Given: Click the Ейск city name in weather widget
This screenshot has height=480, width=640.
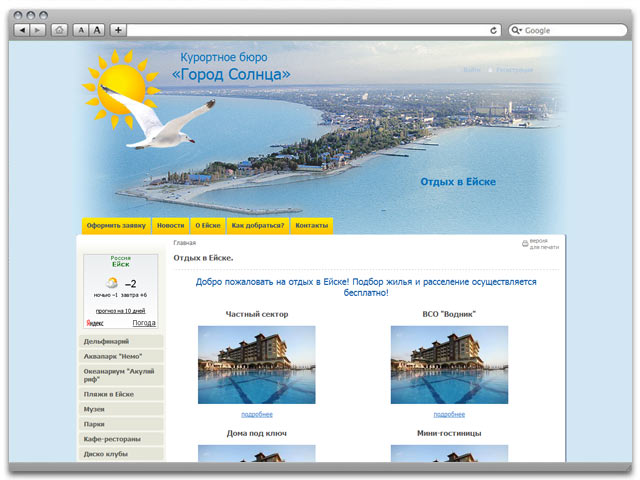Looking at the screenshot, I should (121, 264).
